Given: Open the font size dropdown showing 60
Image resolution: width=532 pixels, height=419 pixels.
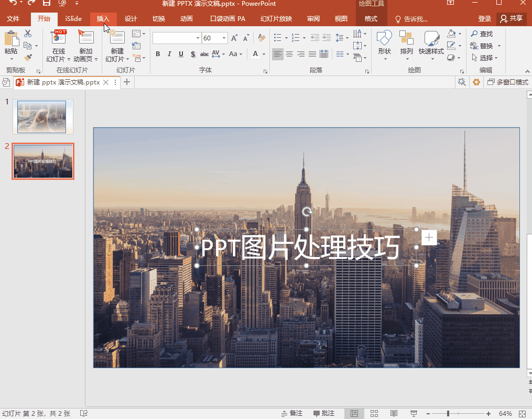Looking at the screenshot, I should click(224, 38).
